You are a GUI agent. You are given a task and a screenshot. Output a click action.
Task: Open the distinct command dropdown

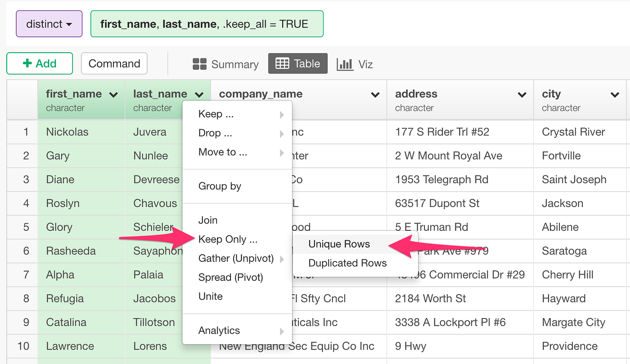[49, 24]
